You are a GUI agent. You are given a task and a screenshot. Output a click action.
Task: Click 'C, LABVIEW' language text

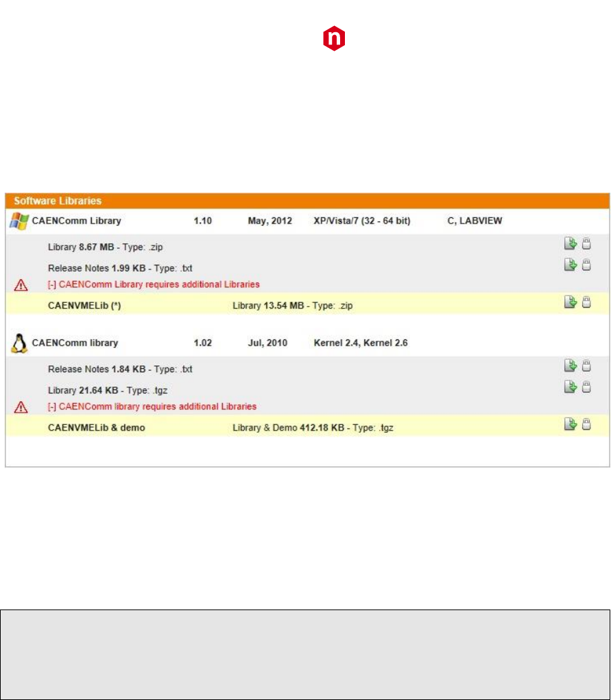(475, 221)
